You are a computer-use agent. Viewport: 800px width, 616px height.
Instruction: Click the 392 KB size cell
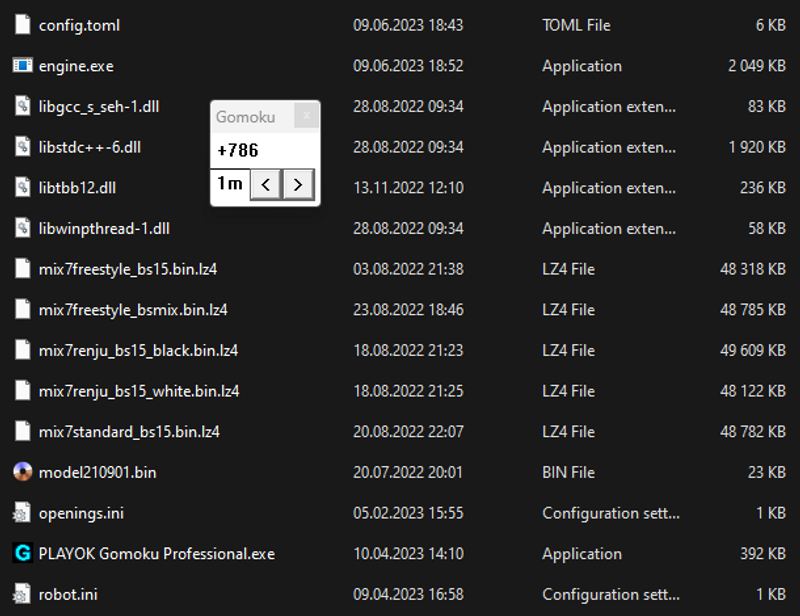click(763, 554)
